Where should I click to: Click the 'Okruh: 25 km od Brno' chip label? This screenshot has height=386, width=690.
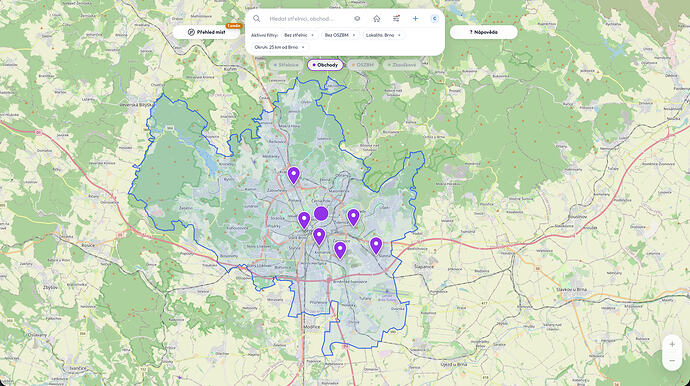click(276, 47)
